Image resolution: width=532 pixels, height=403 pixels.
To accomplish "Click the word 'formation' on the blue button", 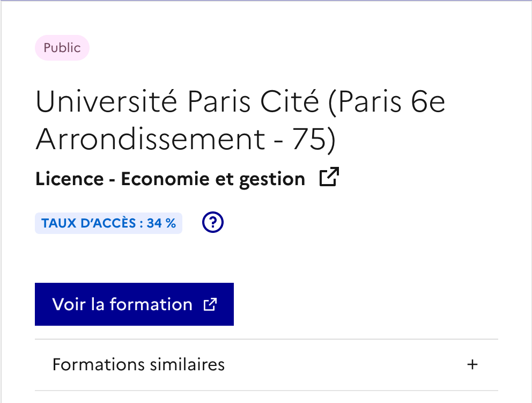I will coord(151,305).
